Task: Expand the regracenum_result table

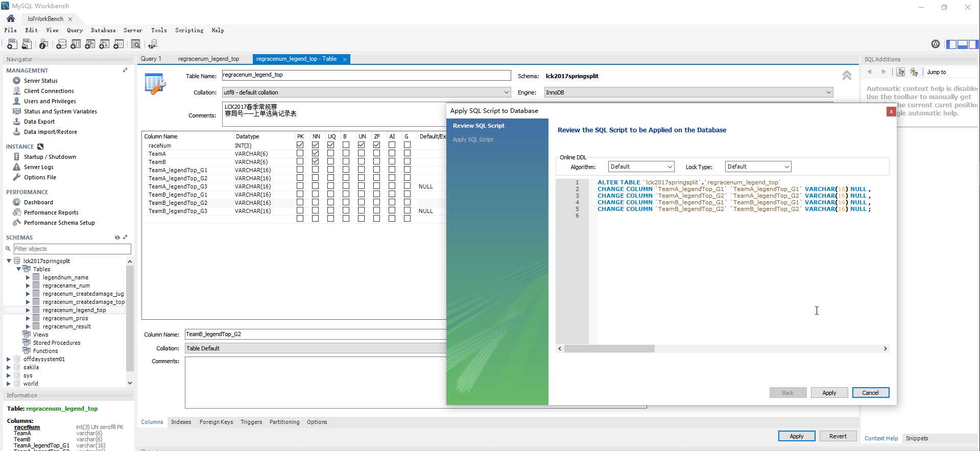Action: coord(28,326)
